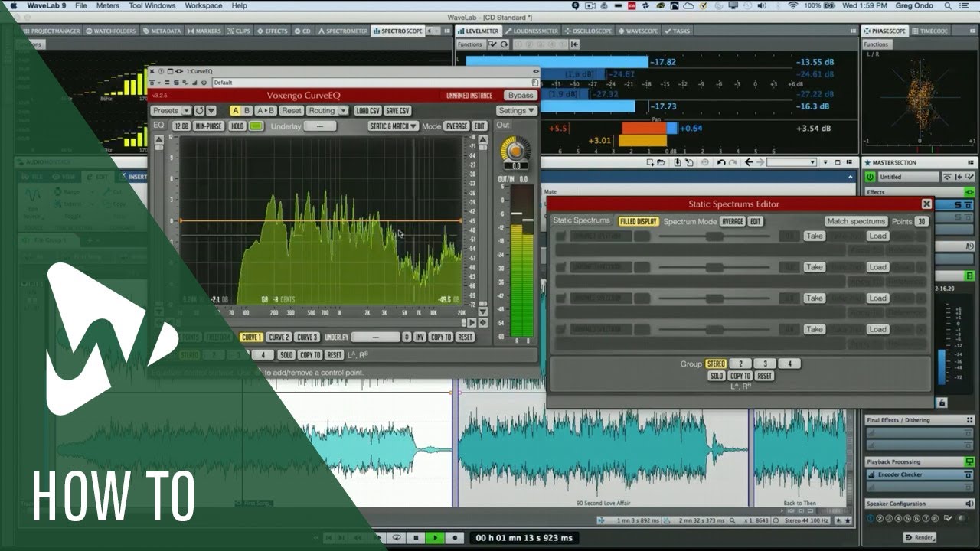Open the Presets dropdown in CurveEQ
Viewport: 980px width, 551px height.
click(x=171, y=110)
